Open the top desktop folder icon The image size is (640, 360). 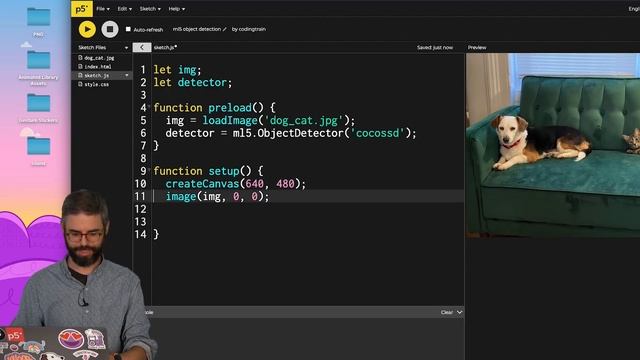point(39,17)
